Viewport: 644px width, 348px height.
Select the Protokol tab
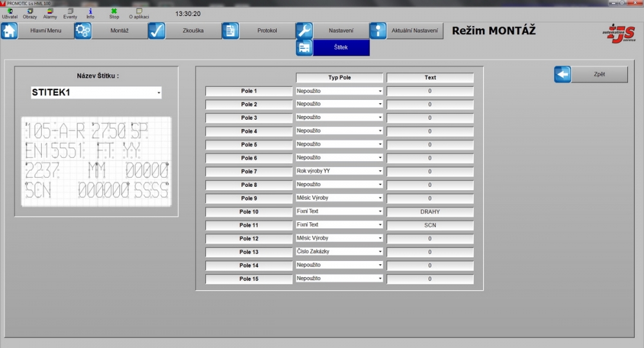[x=267, y=31]
